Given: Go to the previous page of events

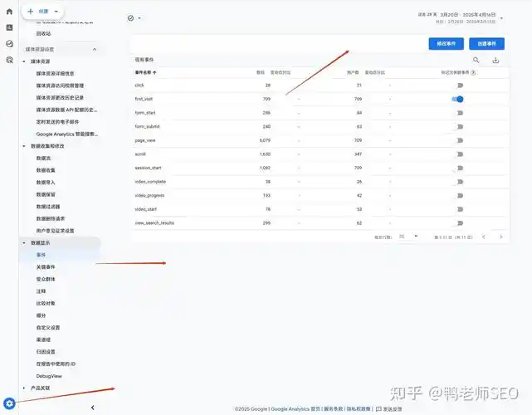Looking at the screenshot, I should (x=484, y=237).
